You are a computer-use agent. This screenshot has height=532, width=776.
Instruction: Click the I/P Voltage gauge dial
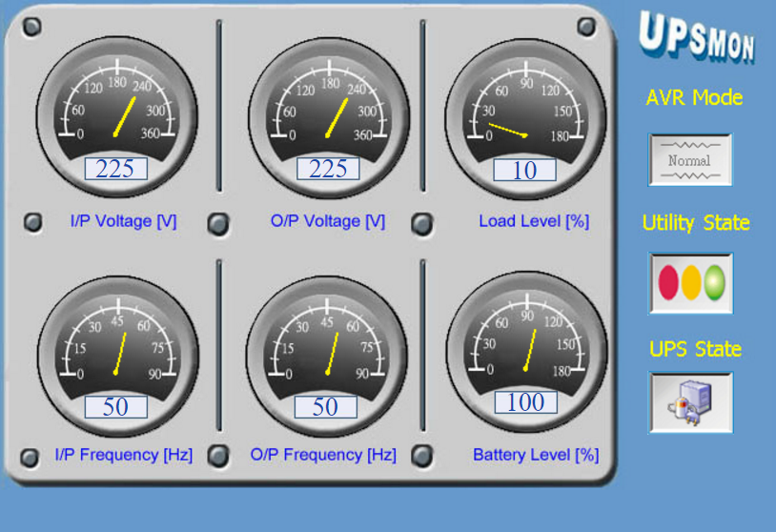[117, 117]
